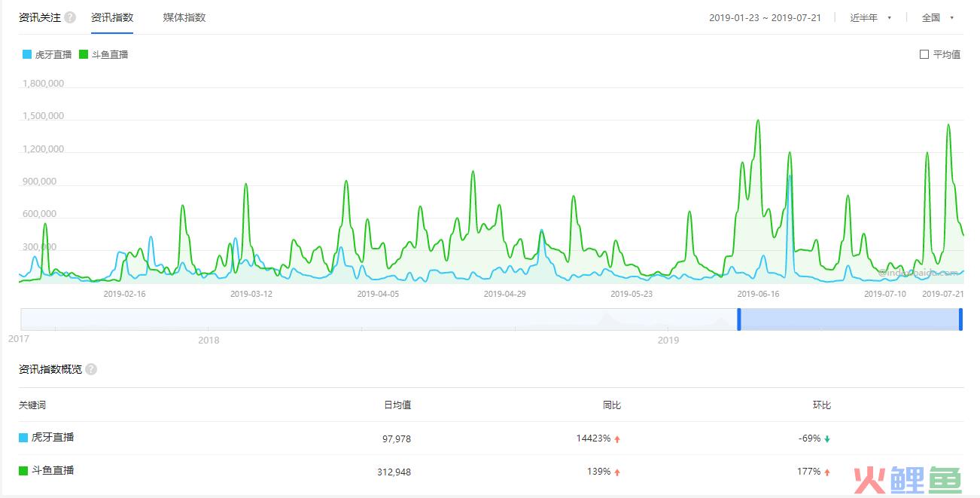Click right handle of the timeline range slider

pos(961,319)
